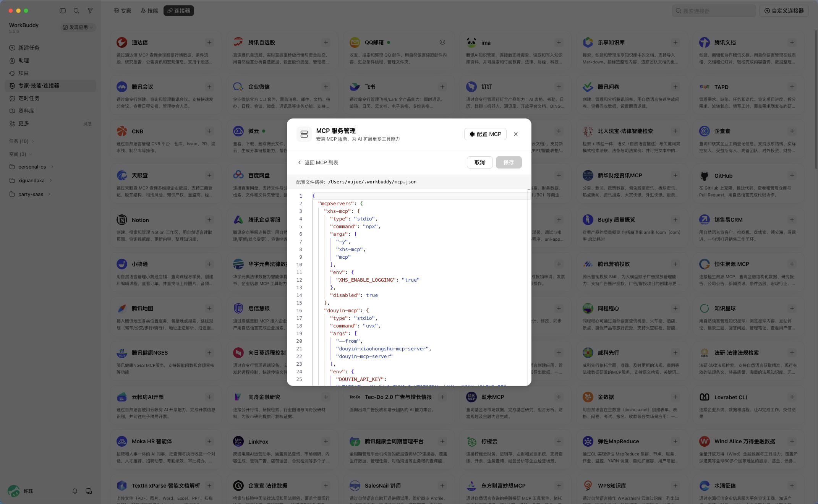The image size is (818, 504).
Task: Click the screen icon beside the bell
Action: click(x=89, y=491)
